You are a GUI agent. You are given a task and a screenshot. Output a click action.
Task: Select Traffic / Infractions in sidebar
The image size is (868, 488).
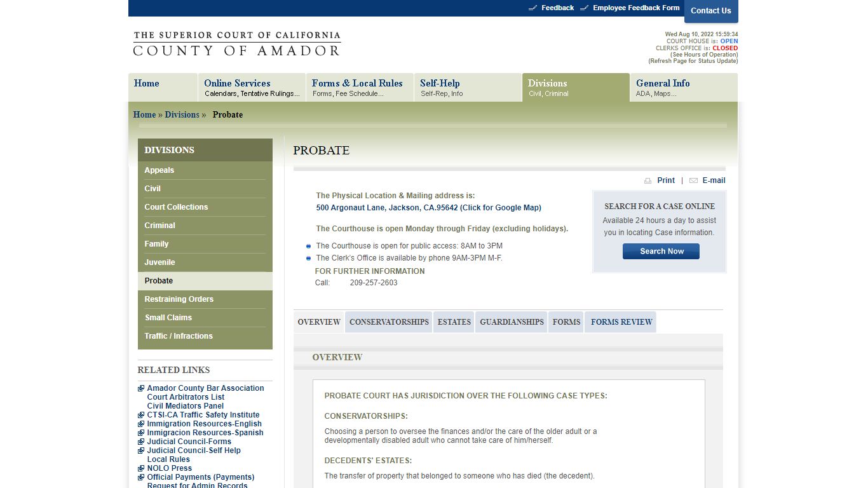pyautogui.click(x=205, y=336)
